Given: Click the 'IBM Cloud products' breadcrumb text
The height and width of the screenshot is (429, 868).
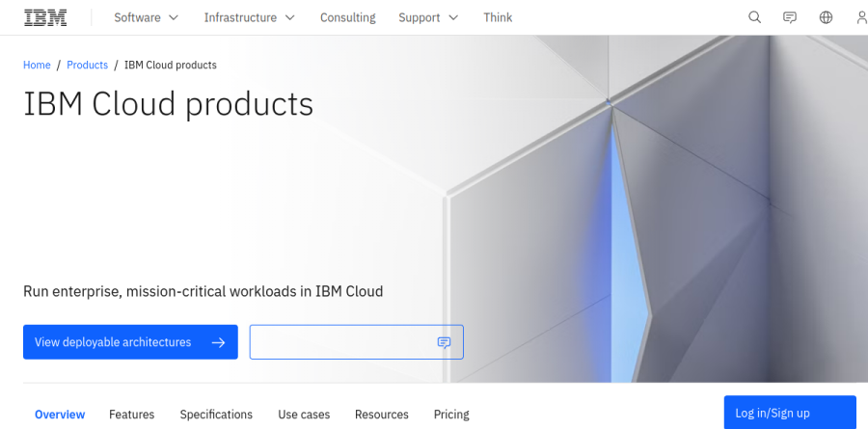Looking at the screenshot, I should point(171,65).
